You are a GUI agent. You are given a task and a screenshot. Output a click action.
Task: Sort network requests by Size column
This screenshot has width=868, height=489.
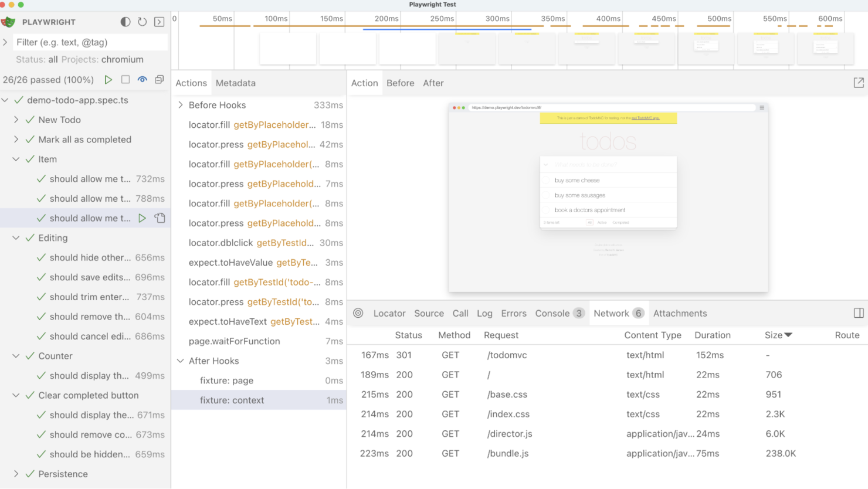(x=778, y=335)
